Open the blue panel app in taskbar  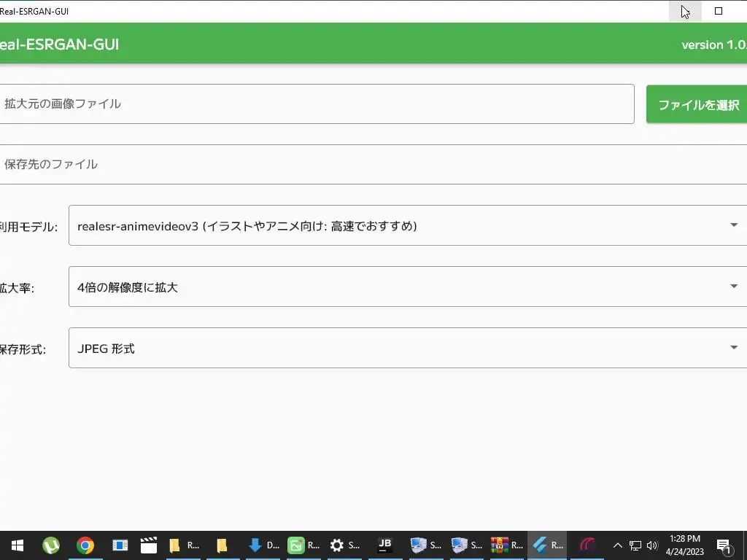120,545
